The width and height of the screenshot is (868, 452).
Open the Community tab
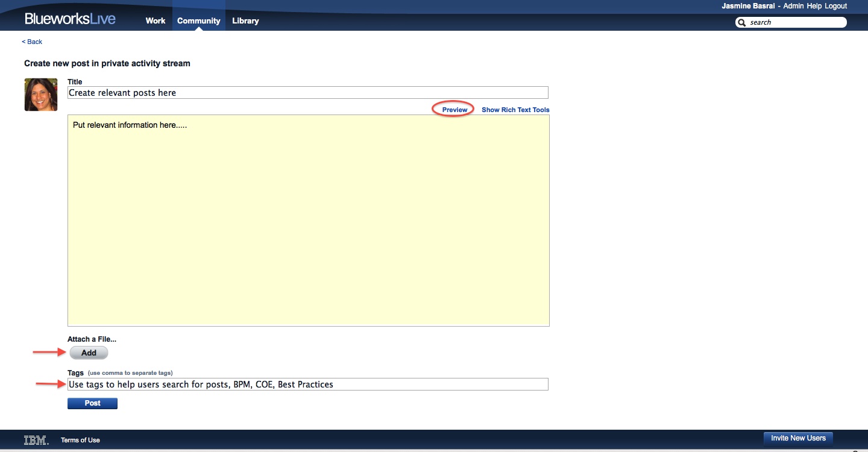[x=199, y=20]
